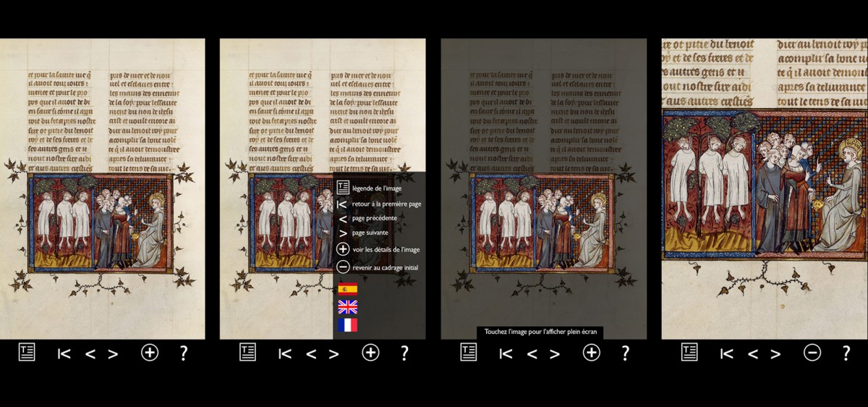This screenshot has height=407, width=868.
Task: Choose 'revenir au cadrage initial' entry
Action: (x=379, y=267)
